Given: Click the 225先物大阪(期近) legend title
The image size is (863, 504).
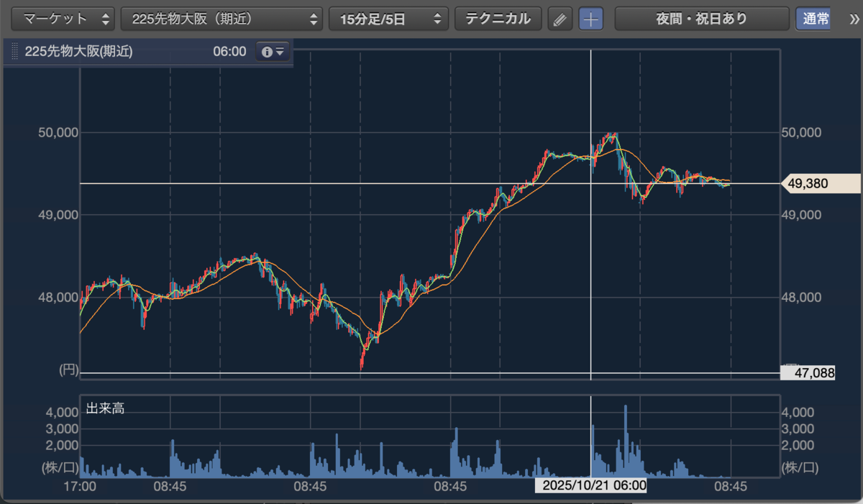Looking at the screenshot, I should 78,52.
